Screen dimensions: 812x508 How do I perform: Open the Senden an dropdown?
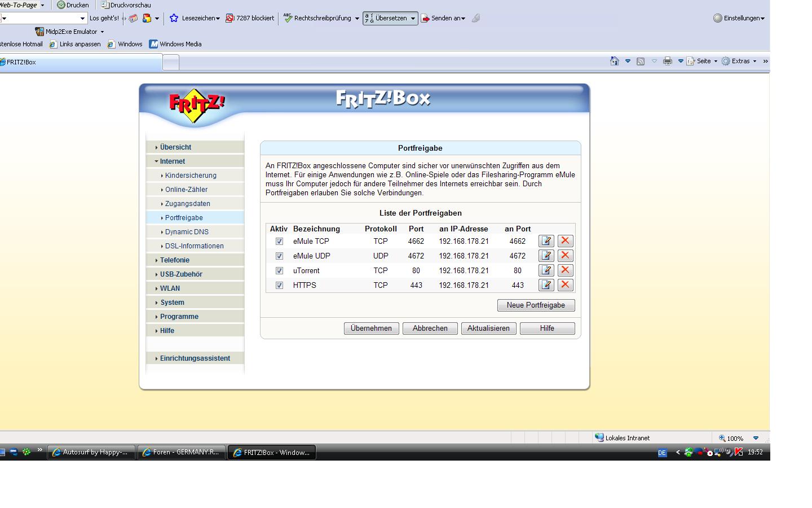[444, 18]
